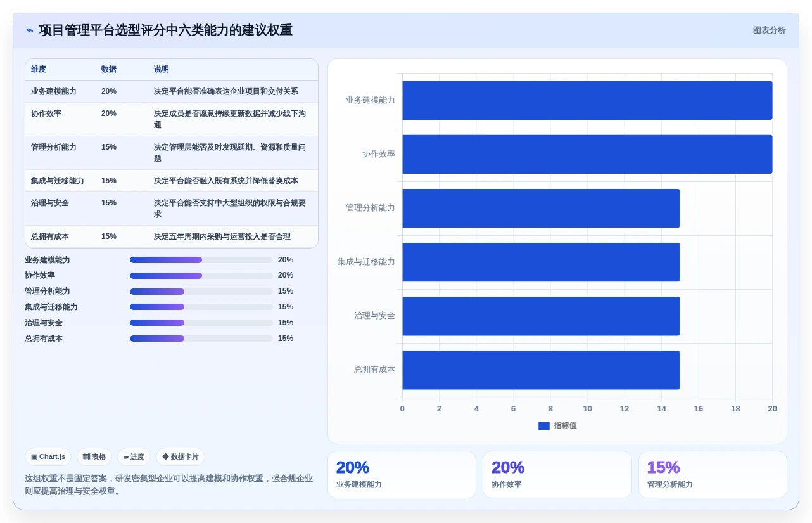Image resolution: width=812 pixels, height=523 pixels.
Task: Click the 说明 column header
Action: coord(162,69)
